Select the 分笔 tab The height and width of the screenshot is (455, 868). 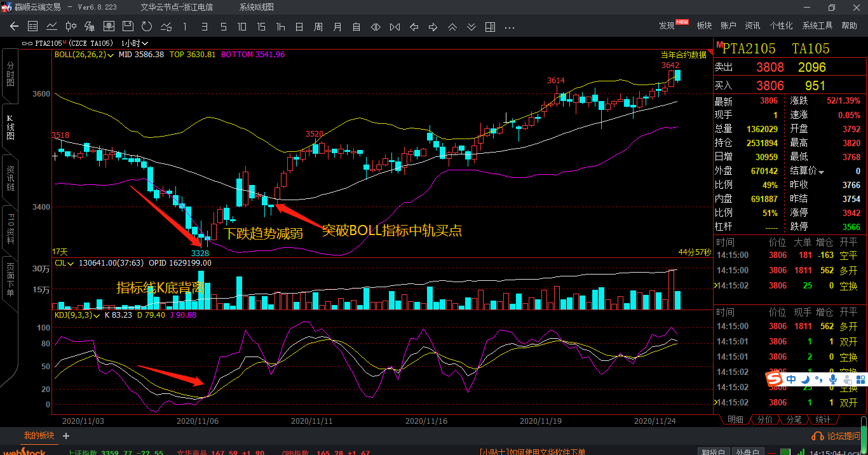794,419
